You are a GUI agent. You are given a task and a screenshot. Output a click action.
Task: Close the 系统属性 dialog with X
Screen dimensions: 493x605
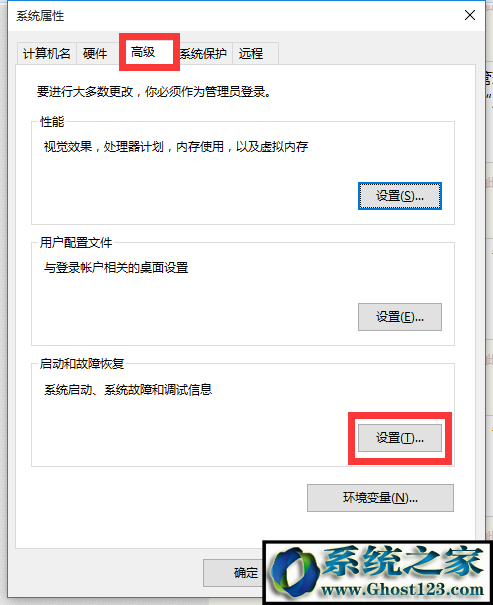tap(469, 15)
